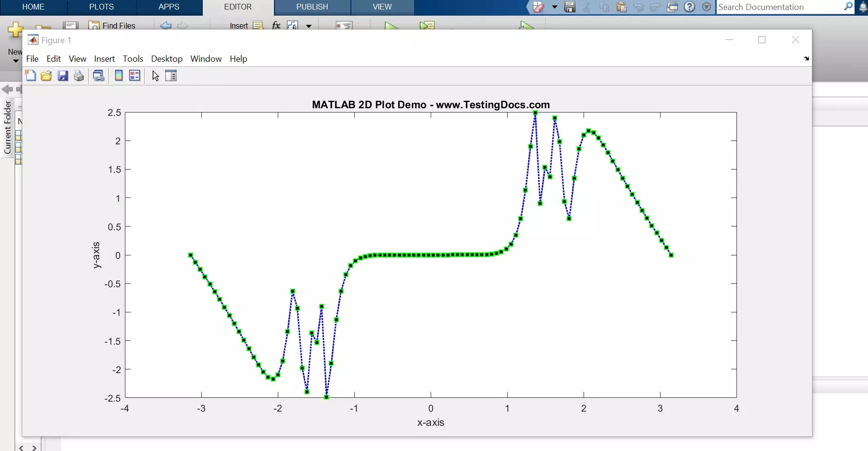
Task: Expand the dropdown arrow beside the eraser layout icon
Action: click(554, 7)
